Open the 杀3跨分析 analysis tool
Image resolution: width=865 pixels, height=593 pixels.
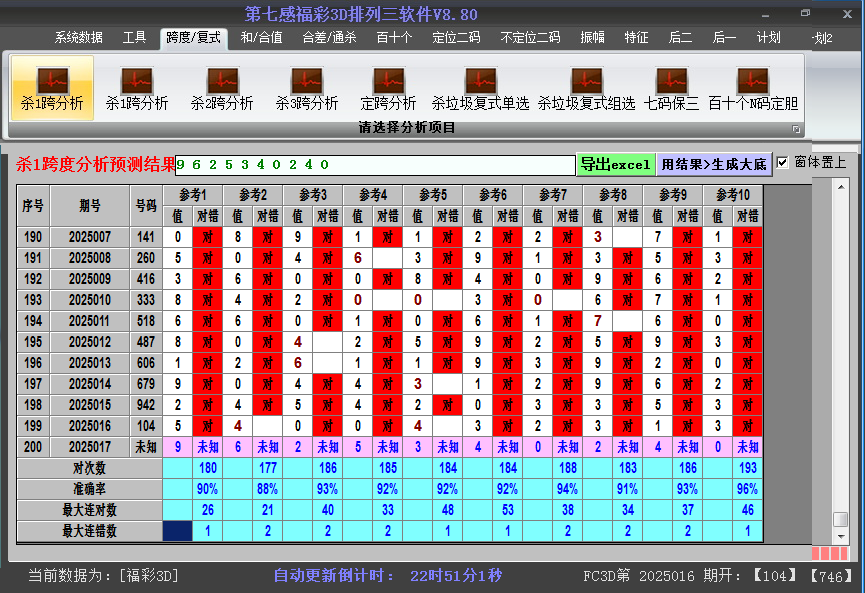click(x=307, y=88)
